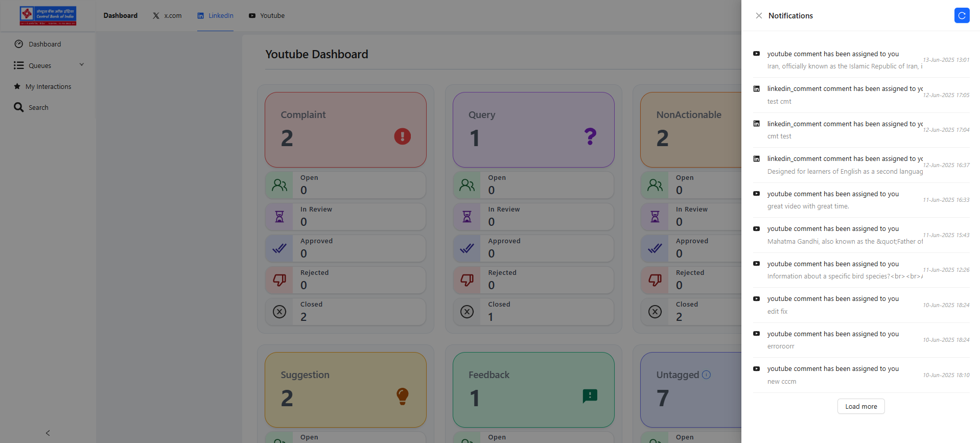This screenshot has width=980, height=443.
Task: Switch to the x.com tab
Action: (167, 16)
